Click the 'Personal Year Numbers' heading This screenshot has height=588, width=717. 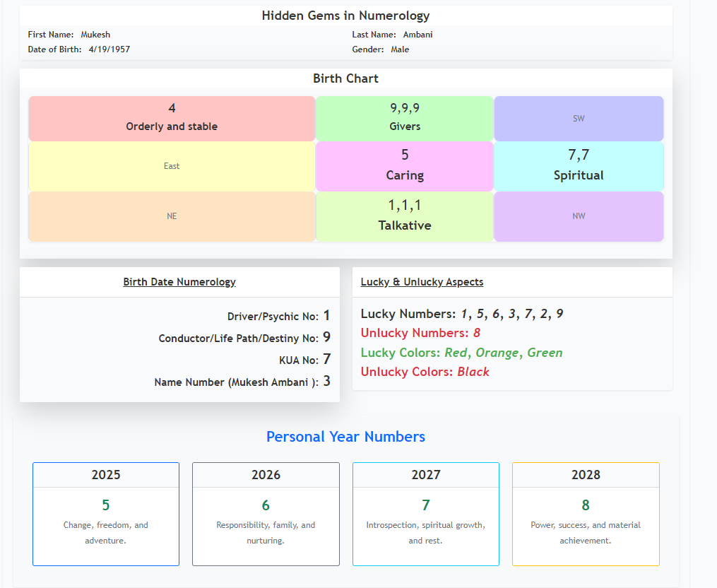(x=345, y=437)
